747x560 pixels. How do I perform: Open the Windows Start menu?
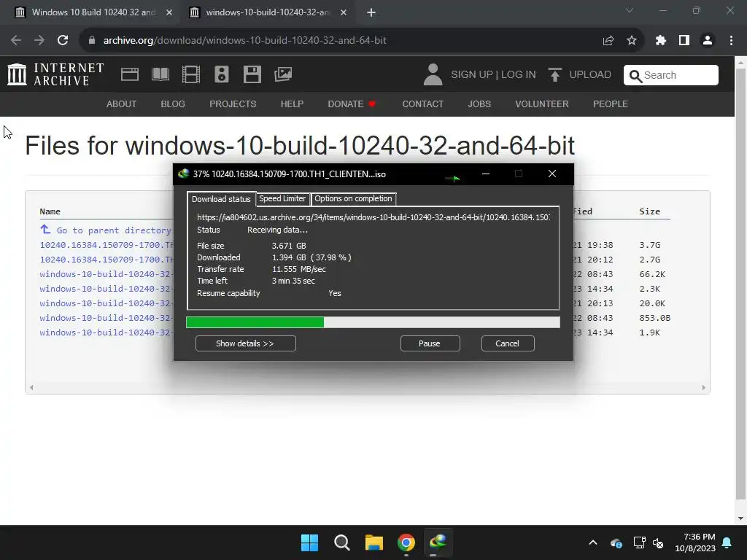click(x=309, y=542)
